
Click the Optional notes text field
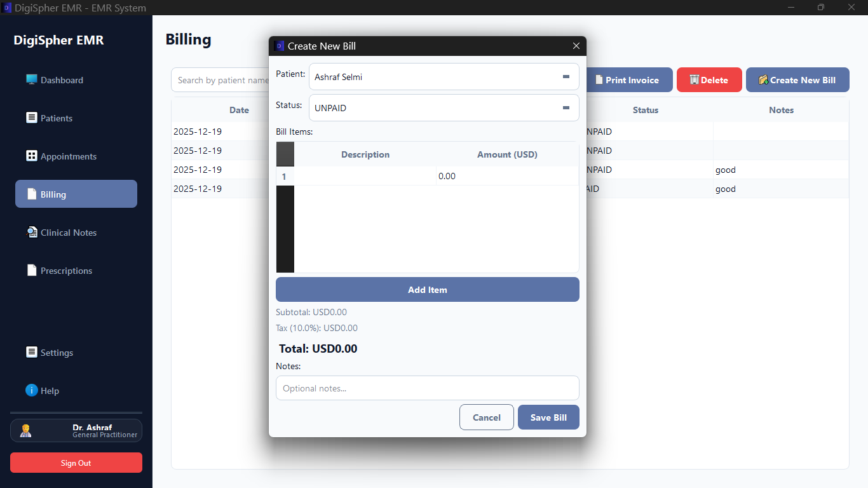coord(427,388)
